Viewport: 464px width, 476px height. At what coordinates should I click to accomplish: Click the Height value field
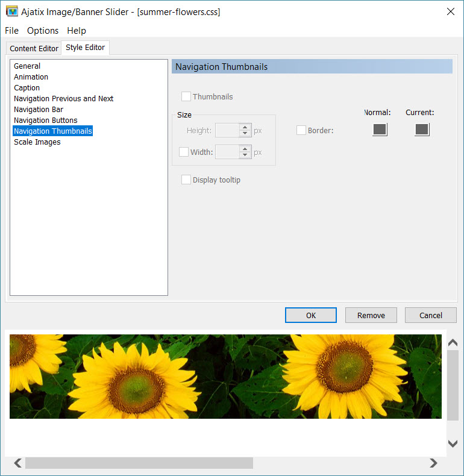[227, 131]
